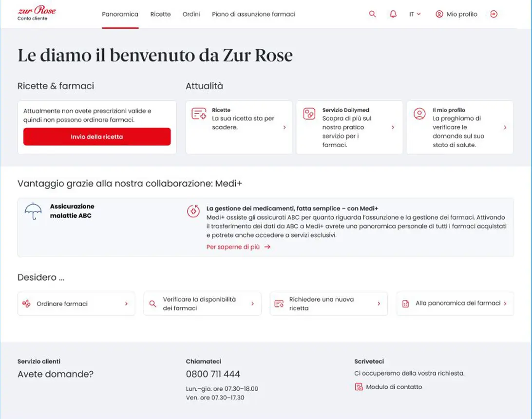Screen dimensions: 532x419
Task: Open Ordinare farmaci shortcut
Action: [76, 304]
